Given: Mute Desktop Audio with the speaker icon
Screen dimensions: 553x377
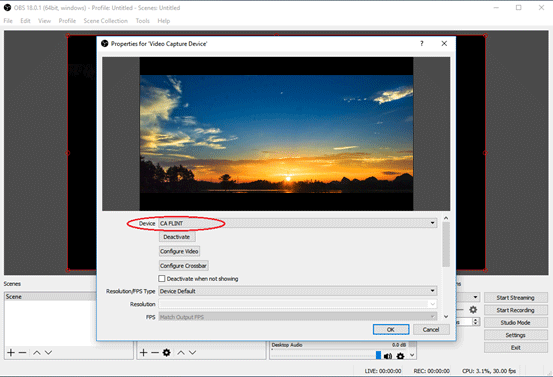Looking at the screenshot, I should tap(388, 356).
